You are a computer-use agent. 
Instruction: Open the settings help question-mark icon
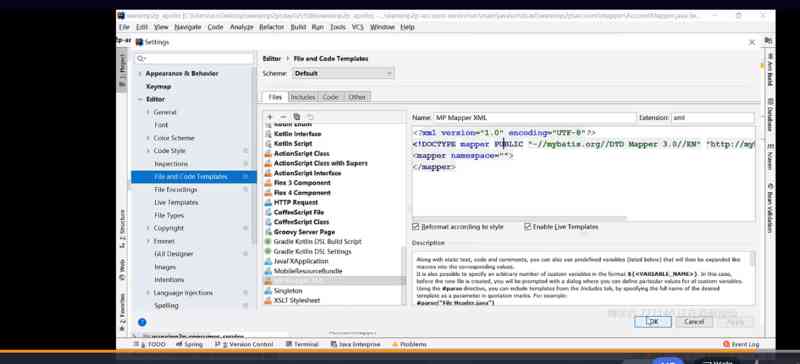[x=142, y=322]
